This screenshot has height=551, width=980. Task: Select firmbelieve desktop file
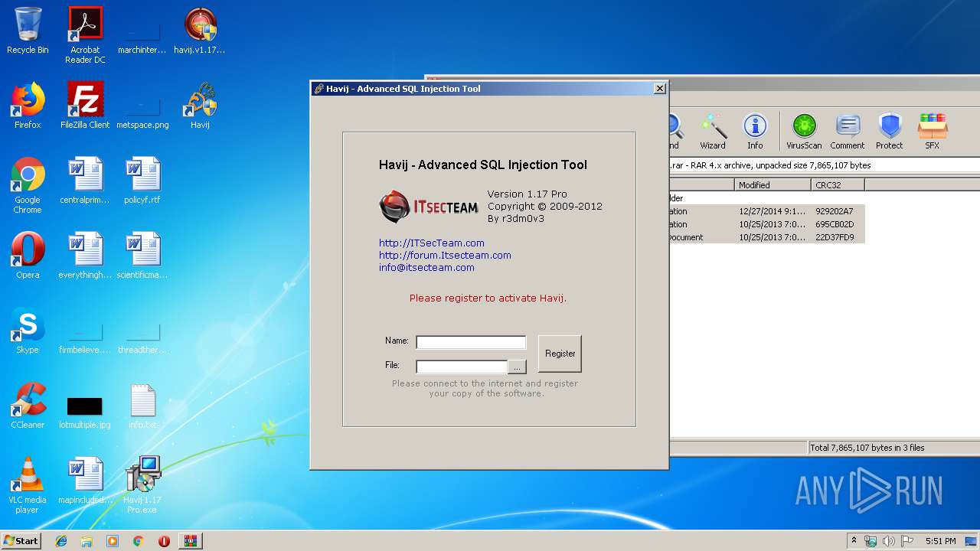85,337
